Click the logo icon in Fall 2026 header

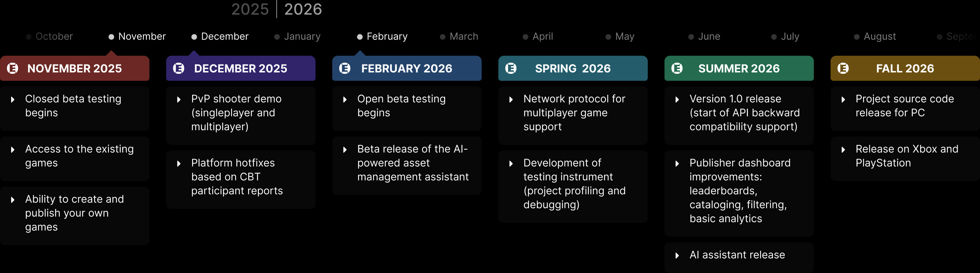(843, 69)
